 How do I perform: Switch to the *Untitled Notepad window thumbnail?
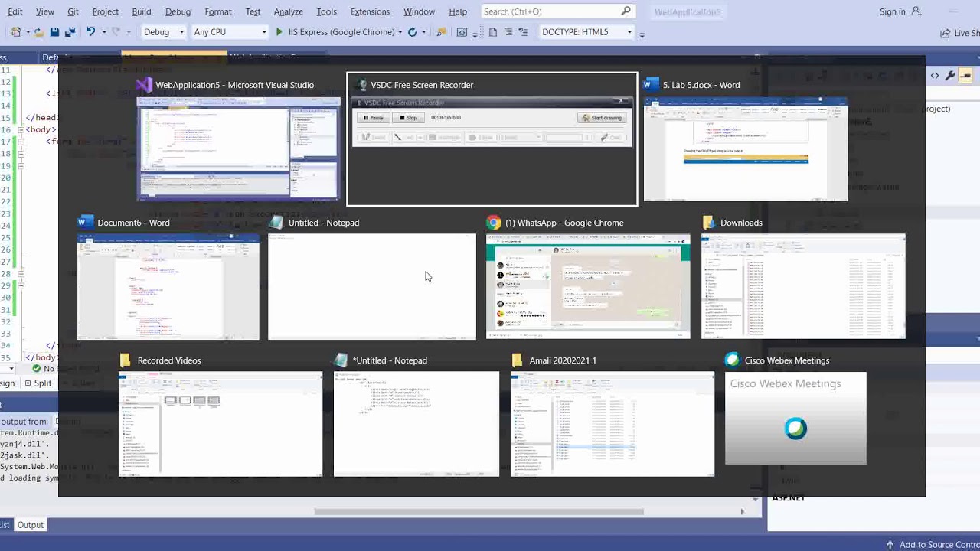click(x=416, y=424)
